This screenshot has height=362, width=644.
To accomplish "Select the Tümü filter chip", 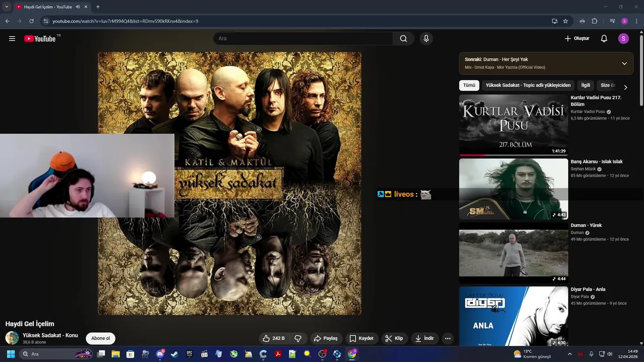I will click(469, 85).
